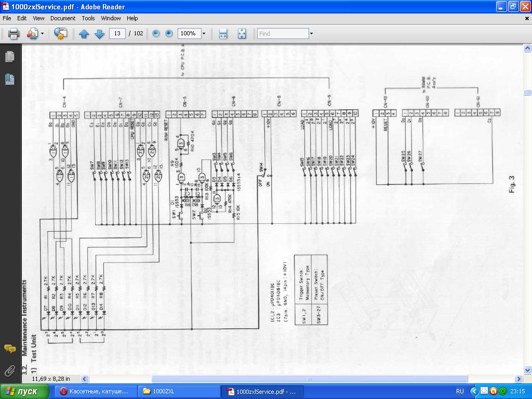Screen dimensions: 532x399
Task: Toggle scrolling fit-width page mode
Action: tap(223, 34)
